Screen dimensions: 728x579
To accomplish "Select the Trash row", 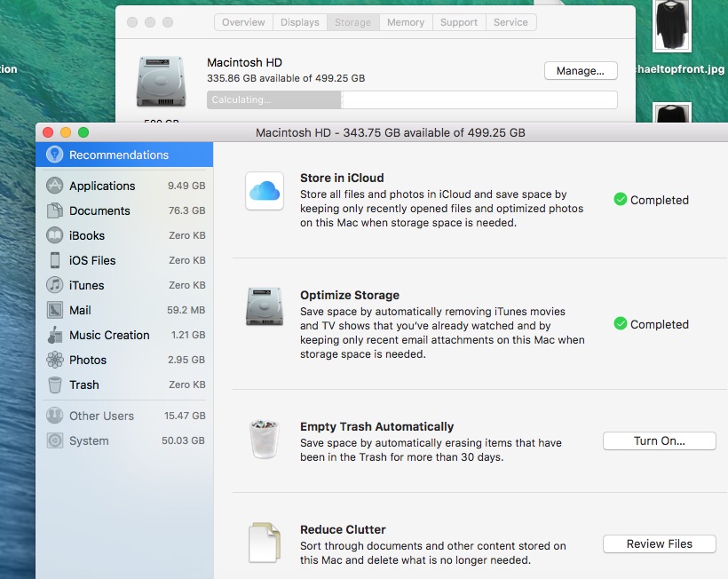I will pos(124,385).
